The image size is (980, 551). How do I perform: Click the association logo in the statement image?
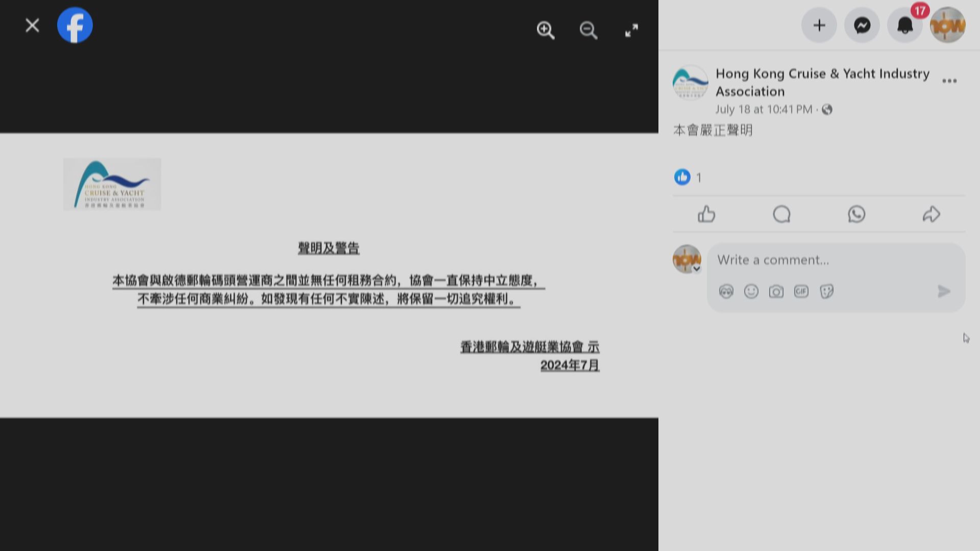tap(112, 184)
